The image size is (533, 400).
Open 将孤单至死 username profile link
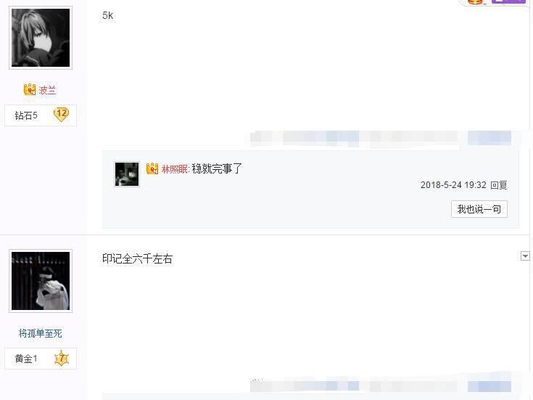click(x=40, y=333)
